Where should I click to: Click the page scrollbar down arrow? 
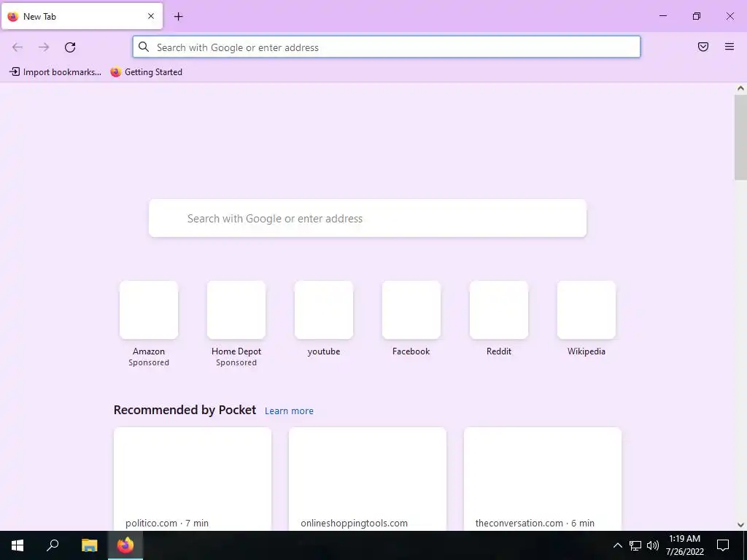click(740, 525)
